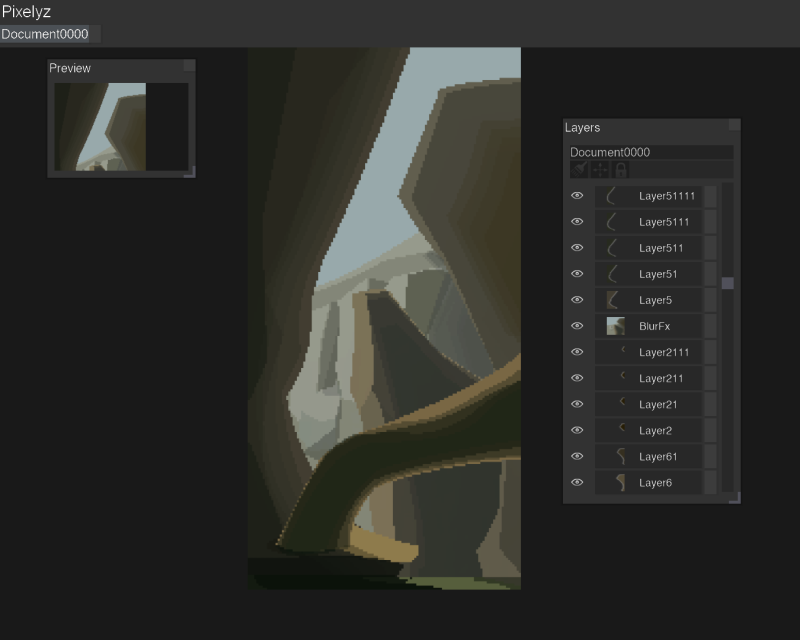The width and height of the screenshot is (800, 640).
Task: Click the square button right of Layer6
Action: (x=710, y=482)
